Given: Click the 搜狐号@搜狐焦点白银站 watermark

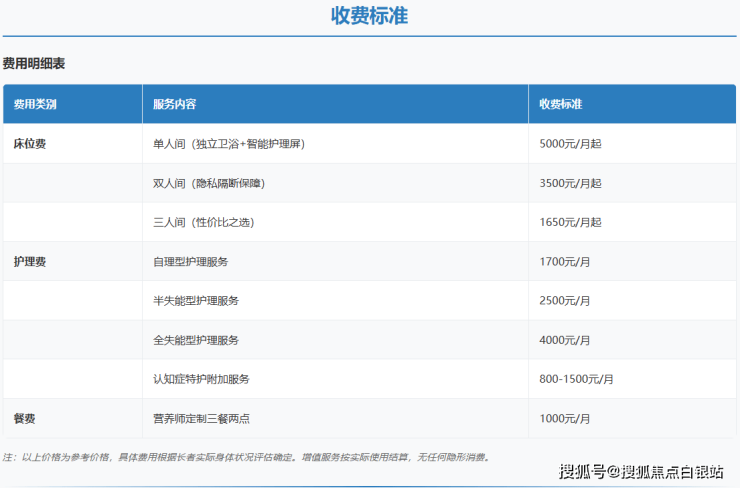Looking at the screenshot, I should pyautogui.click(x=640, y=471).
